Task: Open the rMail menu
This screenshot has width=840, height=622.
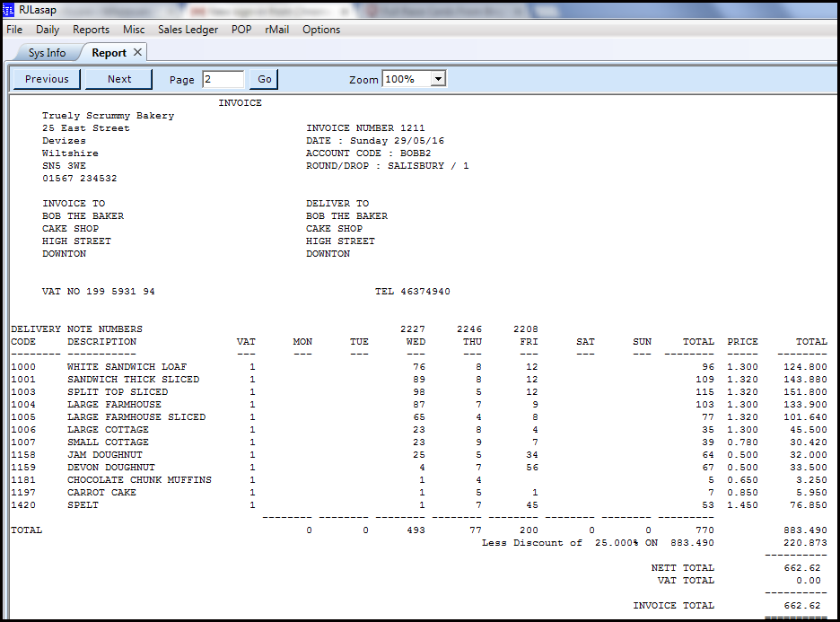Action: tap(277, 30)
